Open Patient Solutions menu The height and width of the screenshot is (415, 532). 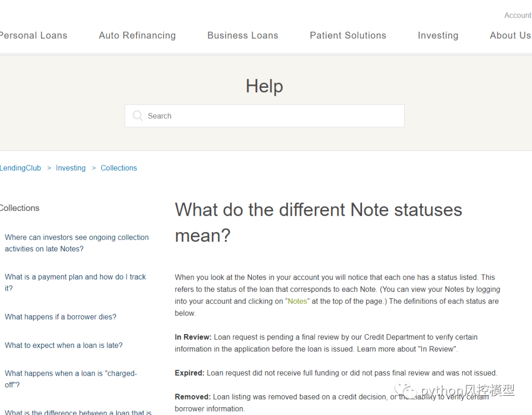pyautogui.click(x=348, y=35)
